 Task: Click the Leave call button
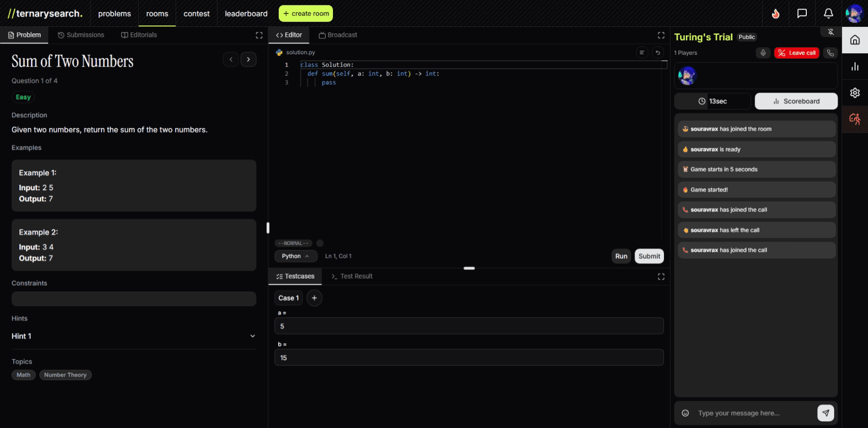coord(796,53)
